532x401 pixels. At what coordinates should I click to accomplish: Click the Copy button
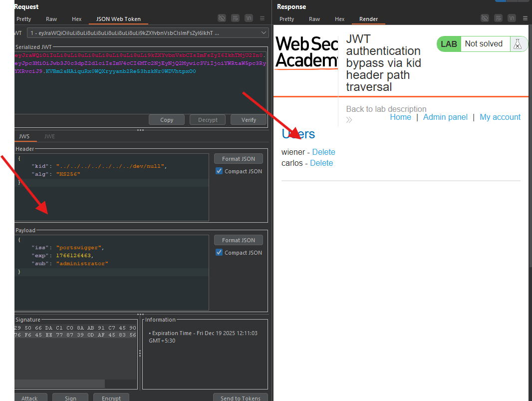pyautogui.click(x=167, y=120)
